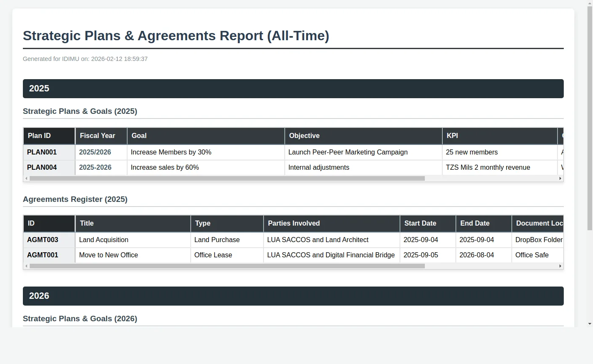Click 'Office Lease' type cell
The width and height of the screenshot is (593, 364).
[x=227, y=255]
